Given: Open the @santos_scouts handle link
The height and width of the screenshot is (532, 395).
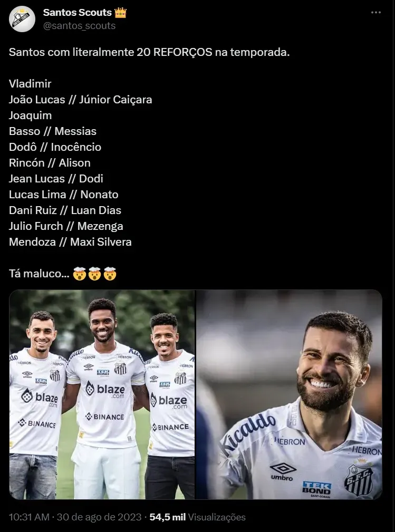Looking at the screenshot, I should [80, 26].
